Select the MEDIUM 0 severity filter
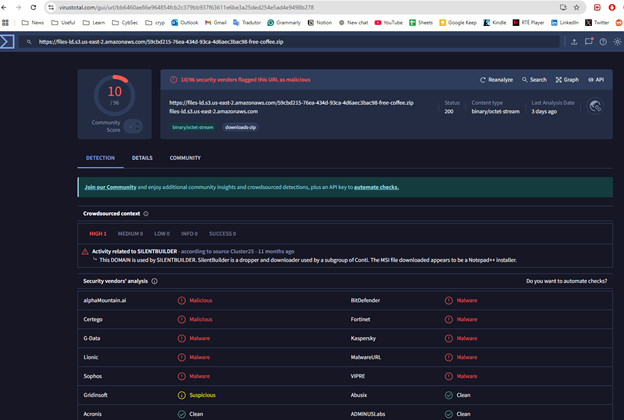This screenshot has height=420, width=624. pyautogui.click(x=130, y=233)
